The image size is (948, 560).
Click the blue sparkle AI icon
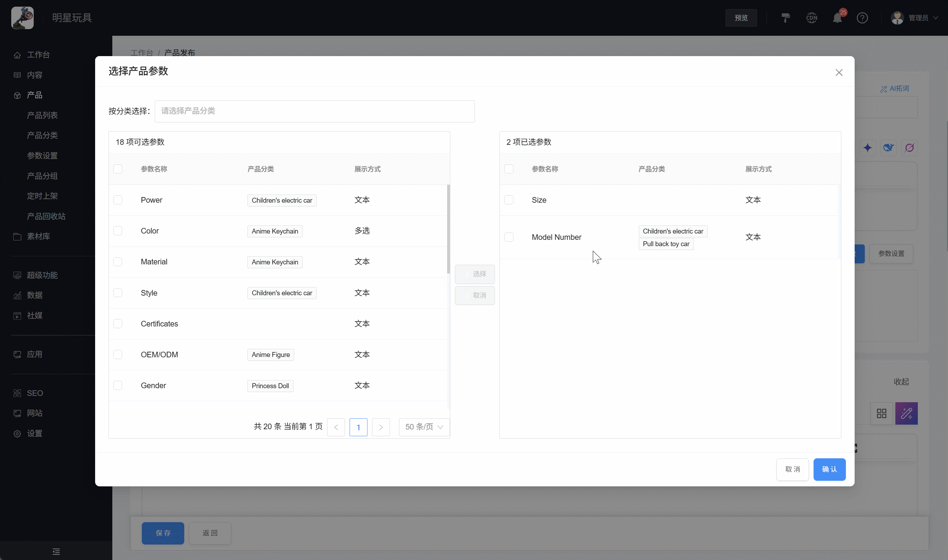[868, 148]
